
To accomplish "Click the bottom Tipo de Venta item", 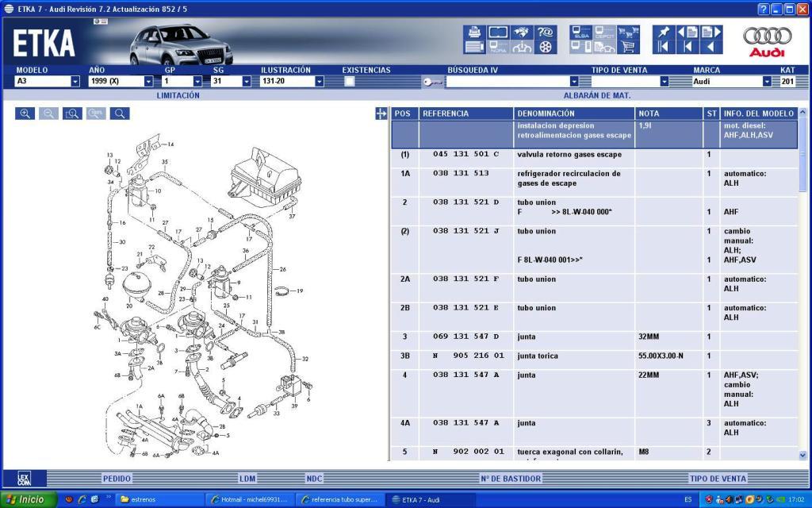I will (718, 479).
